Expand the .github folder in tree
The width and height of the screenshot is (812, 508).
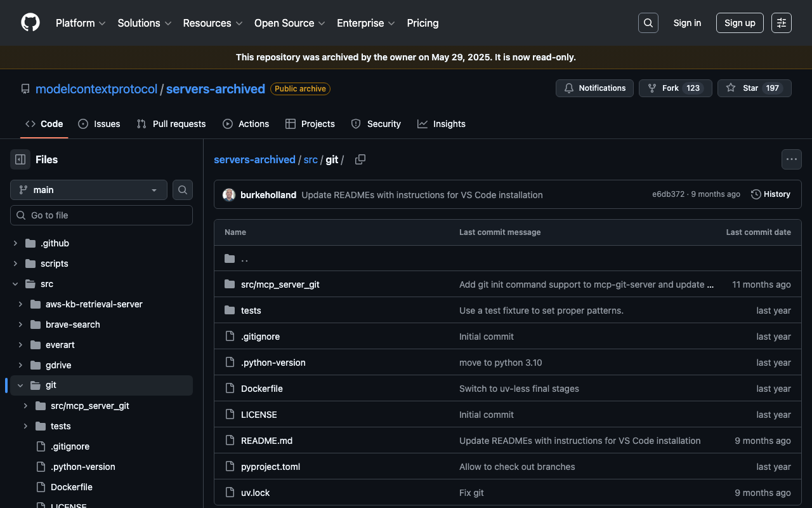[x=16, y=243]
